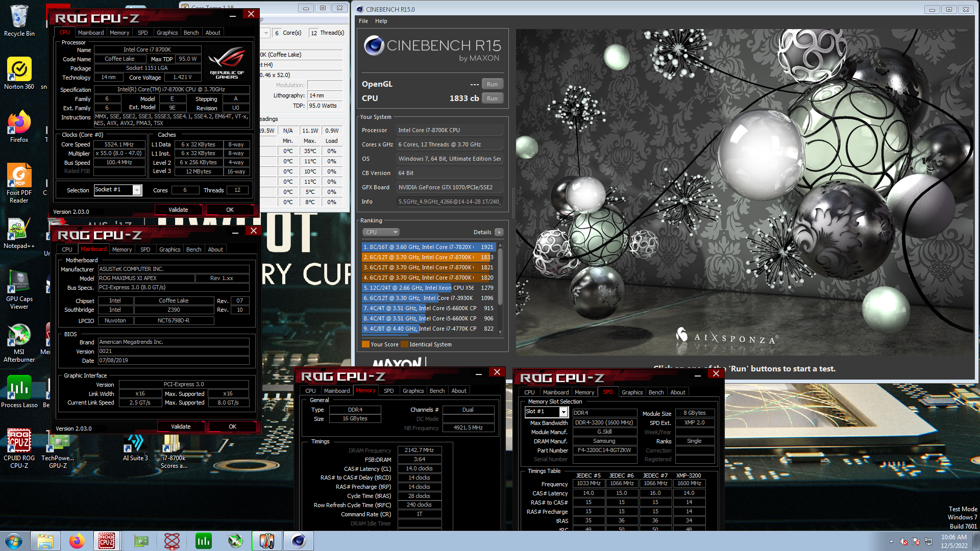Click Show Desktop strip beside clock
980x551 pixels.
(x=976, y=541)
